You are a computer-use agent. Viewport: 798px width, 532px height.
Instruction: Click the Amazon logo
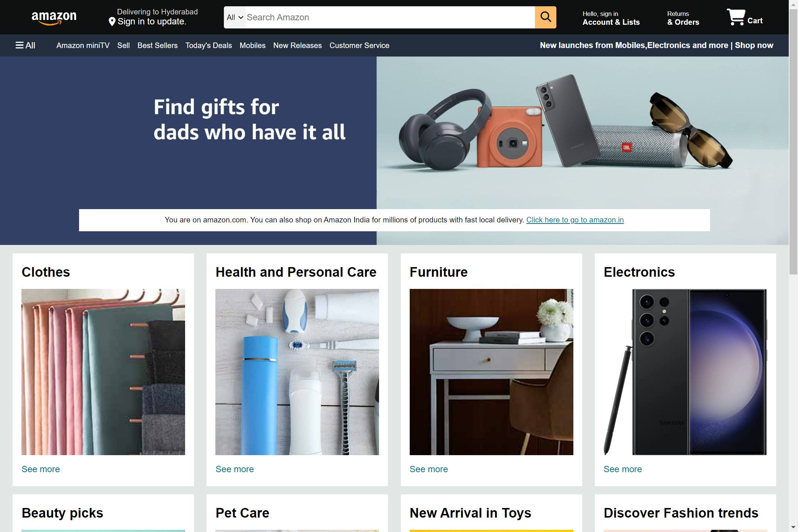point(54,17)
